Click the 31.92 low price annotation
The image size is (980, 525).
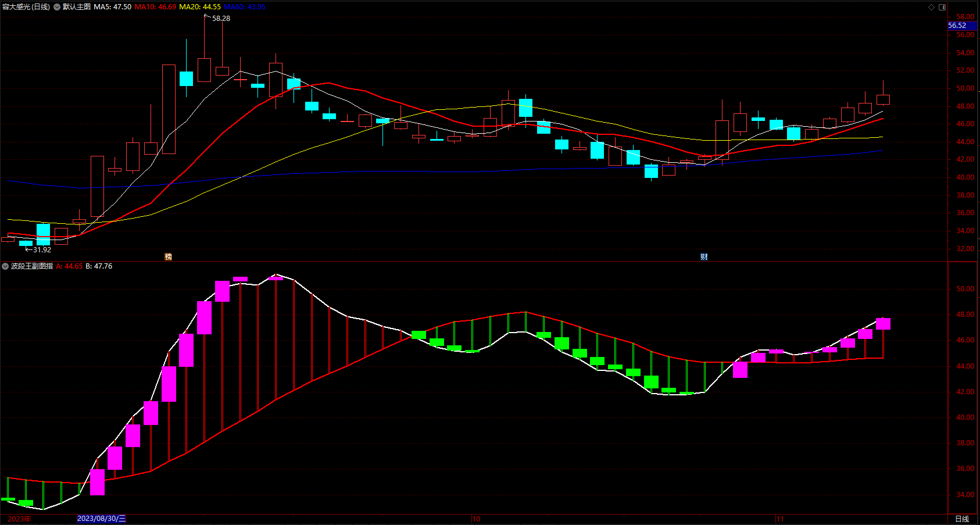click(42, 250)
